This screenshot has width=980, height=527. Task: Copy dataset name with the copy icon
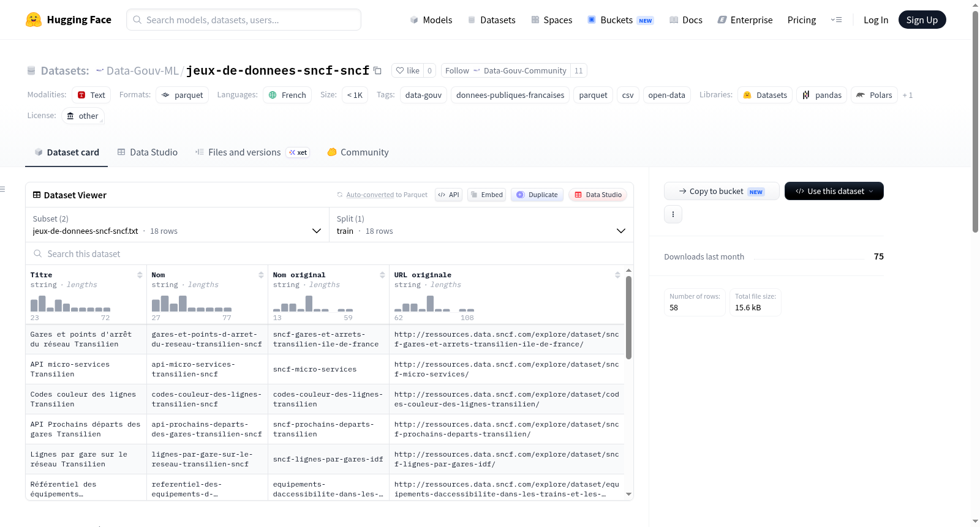[x=377, y=70]
